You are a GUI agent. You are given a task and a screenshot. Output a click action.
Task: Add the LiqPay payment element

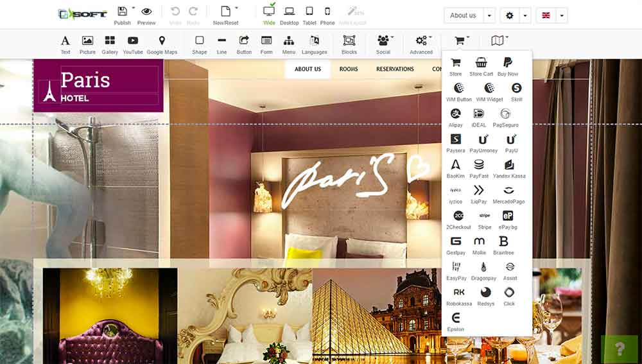point(479,195)
